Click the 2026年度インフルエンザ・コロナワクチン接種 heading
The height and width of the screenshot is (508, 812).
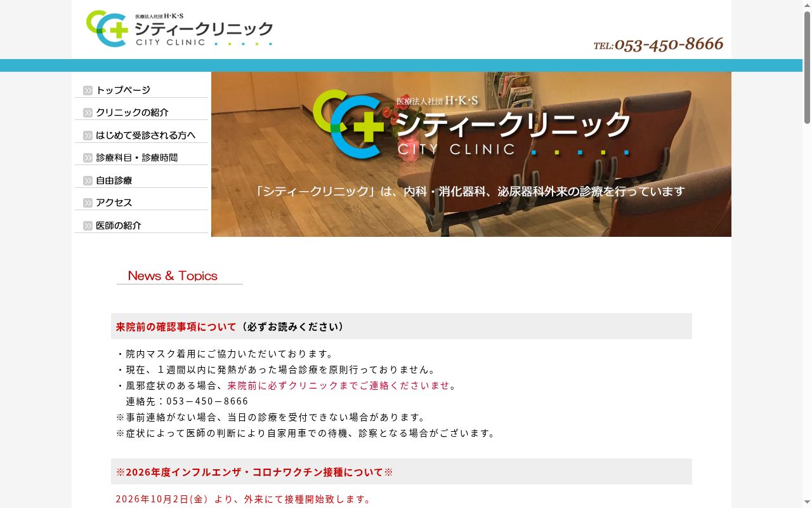point(254,472)
